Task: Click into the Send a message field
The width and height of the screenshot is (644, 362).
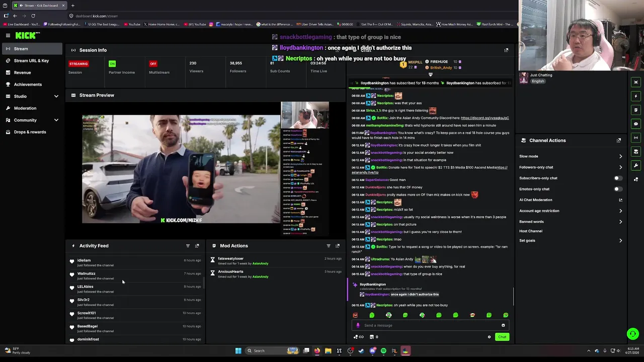Action: tap(430, 325)
